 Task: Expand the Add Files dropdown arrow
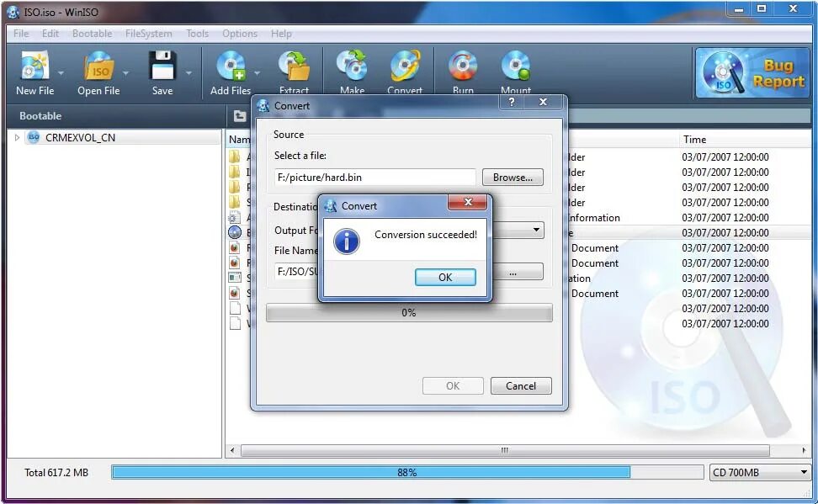[x=257, y=73]
